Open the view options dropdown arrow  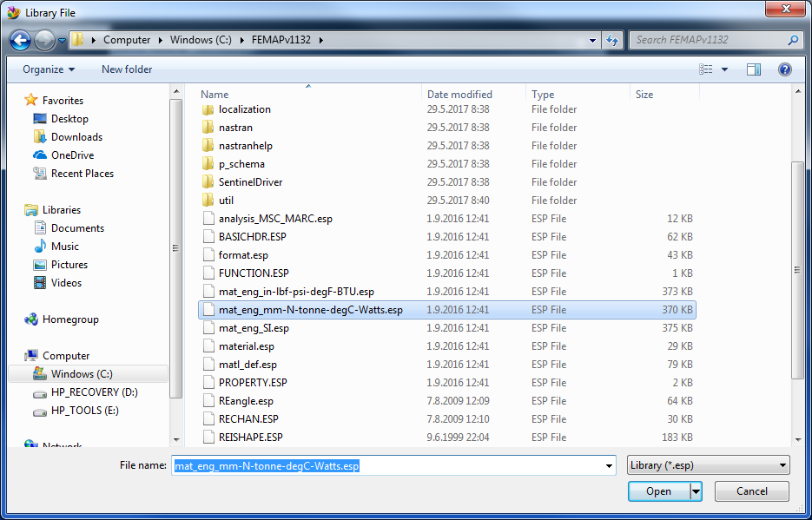click(x=724, y=69)
